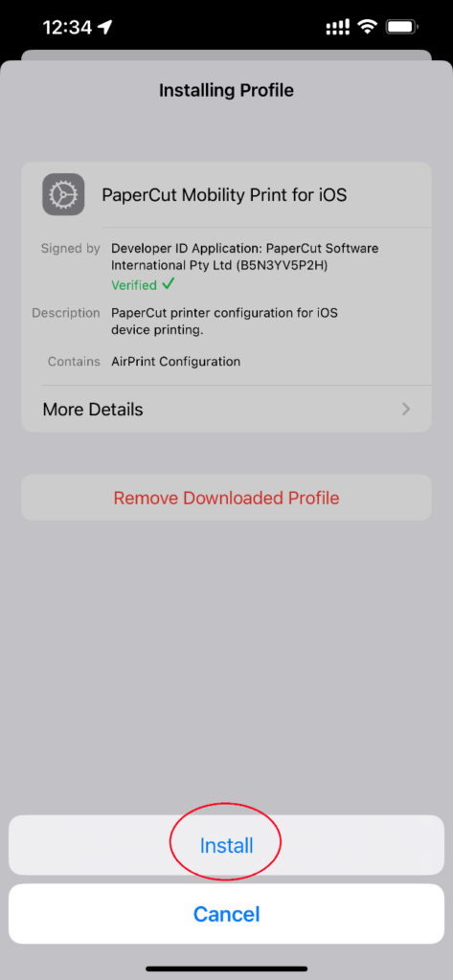Tap the profile gear settings icon
Image resolution: width=453 pixels, height=980 pixels.
click(x=63, y=194)
